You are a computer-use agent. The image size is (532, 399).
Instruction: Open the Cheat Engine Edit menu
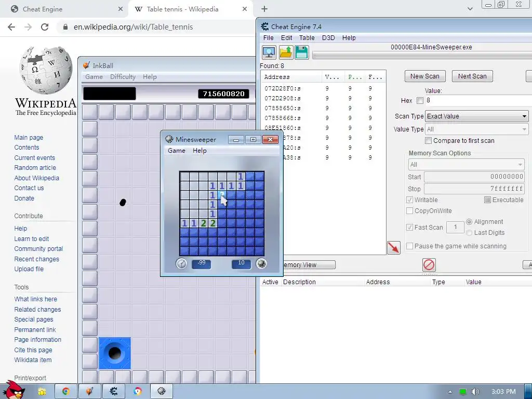point(286,37)
